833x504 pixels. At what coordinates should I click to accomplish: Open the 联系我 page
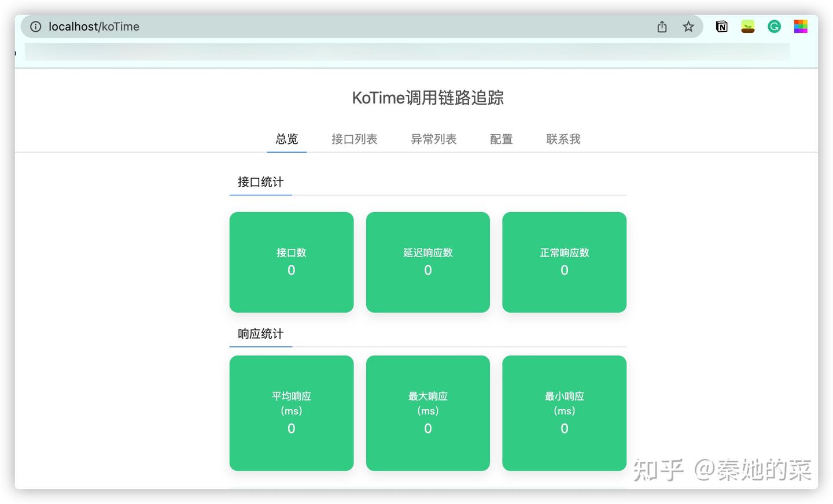(563, 139)
